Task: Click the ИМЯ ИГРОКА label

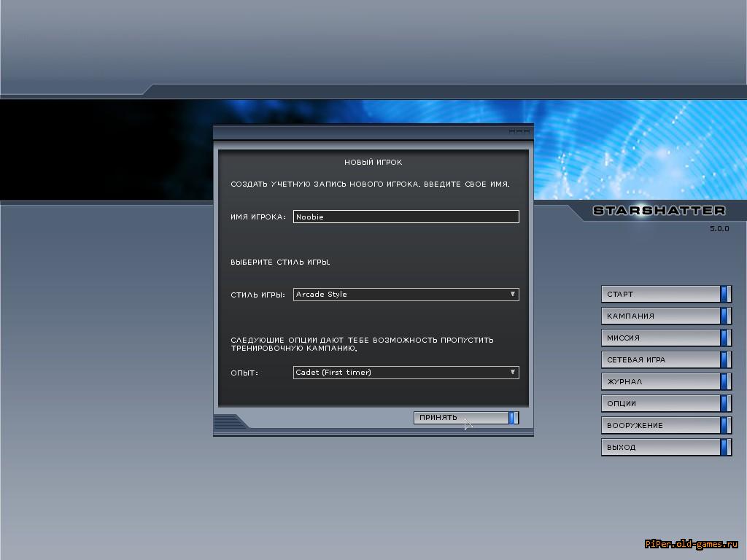Action: coord(258,217)
